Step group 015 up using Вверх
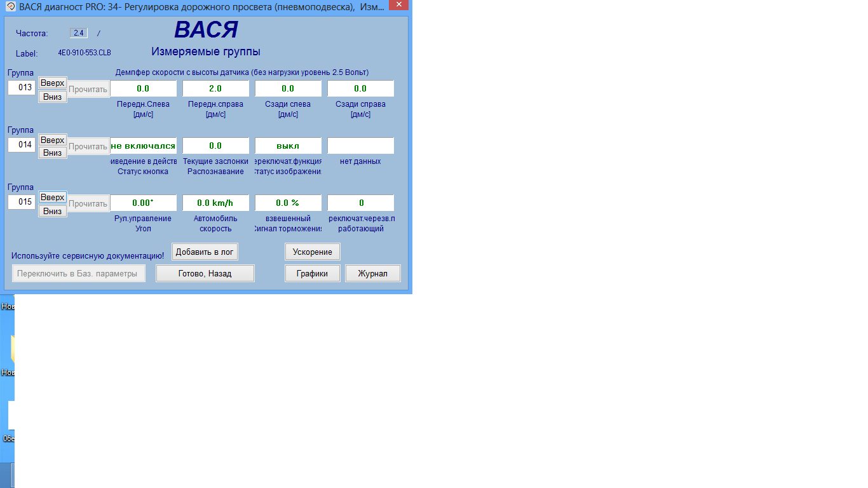This screenshot has height=488, width=868. point(52,198)
